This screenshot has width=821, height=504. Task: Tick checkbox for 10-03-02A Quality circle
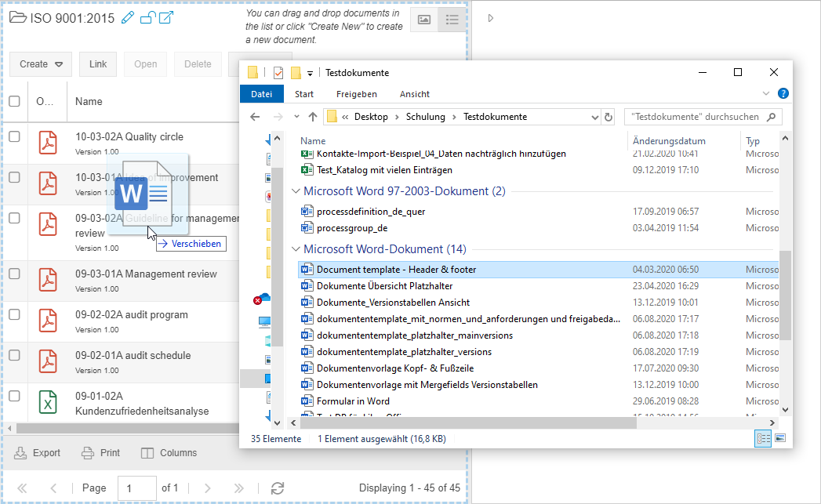(14, 136)
